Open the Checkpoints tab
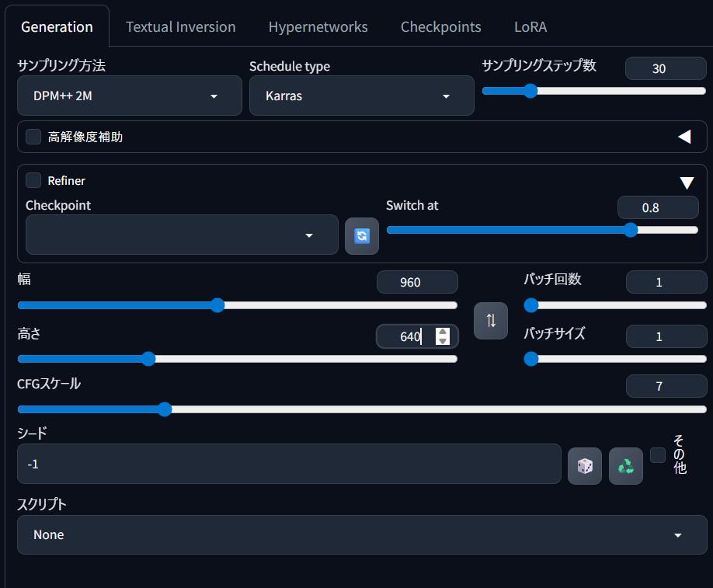The height and width of the screenshot is (588, 713). pyautogui.click(x=440, y=27)
